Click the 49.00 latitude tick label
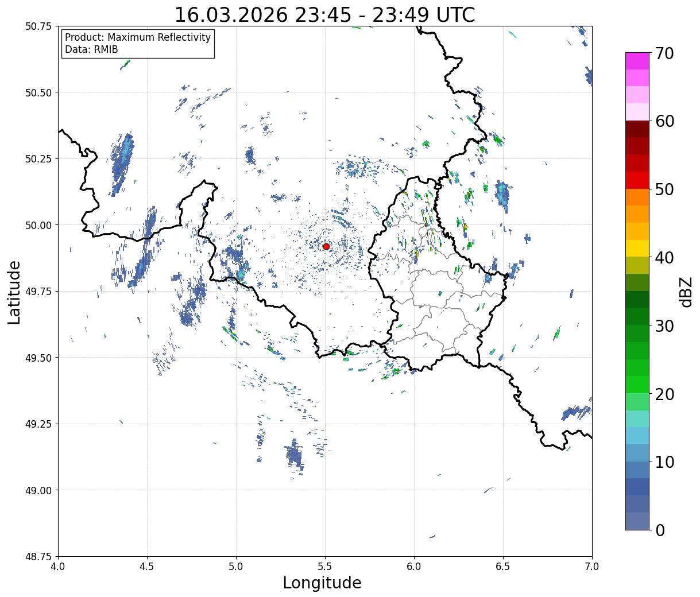This screenshot has width=700, height=597. point(38,490)
